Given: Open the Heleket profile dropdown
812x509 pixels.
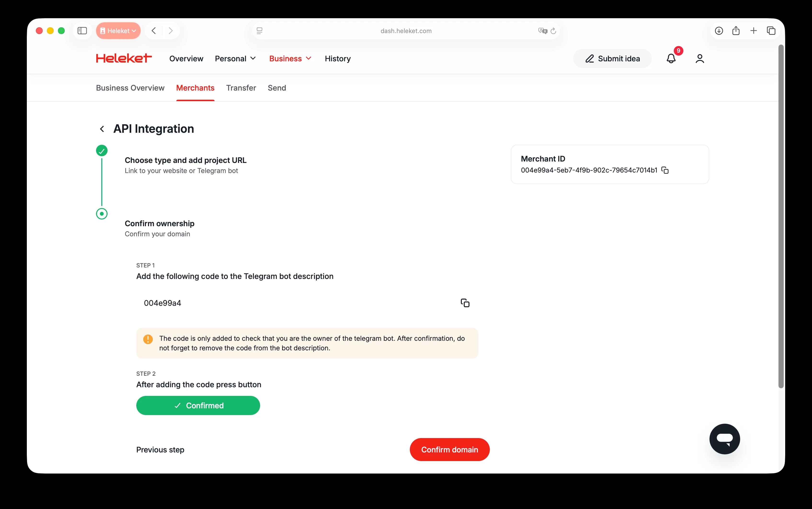Looking at the screenshot, I should click(x=118, y=31).
